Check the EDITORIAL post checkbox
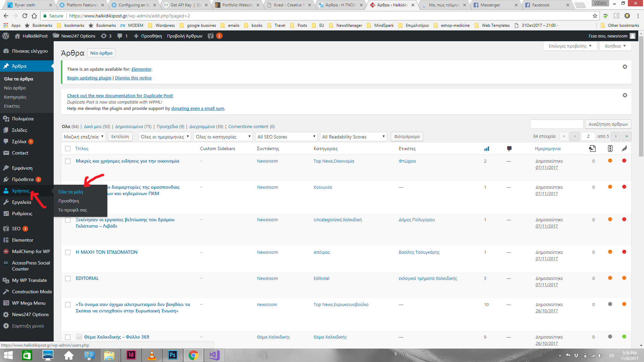This screenshot has height=362, width=644. tap(68, 279)
